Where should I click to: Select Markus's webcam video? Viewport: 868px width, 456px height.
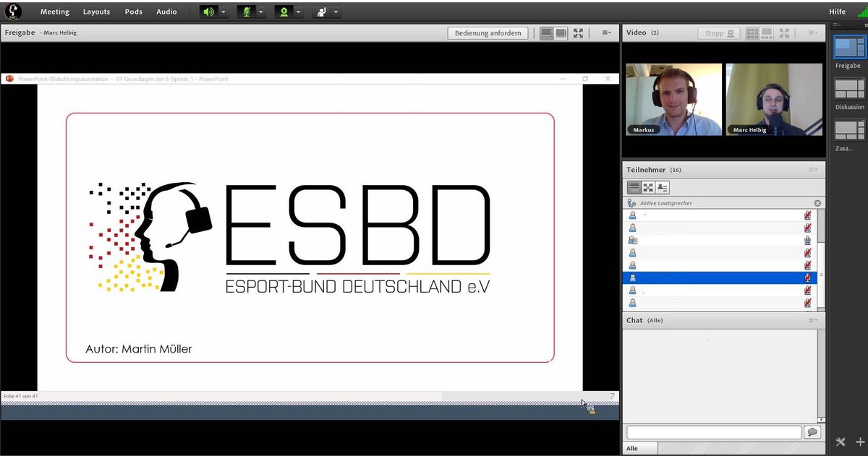pos(674,99)
